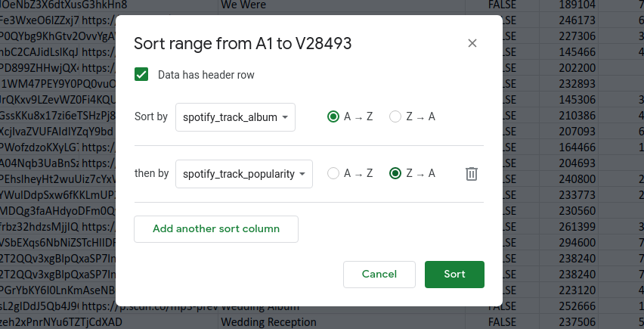
Task: Open the Sort by spotify_track_album dropdown
Action: (x=235, y=117)
